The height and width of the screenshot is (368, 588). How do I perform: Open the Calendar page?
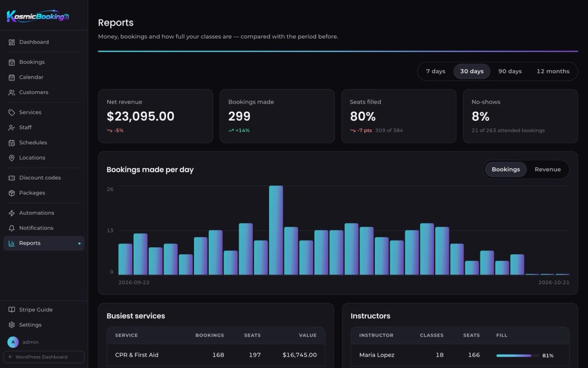pyautogui.click(x=44, y=78)
